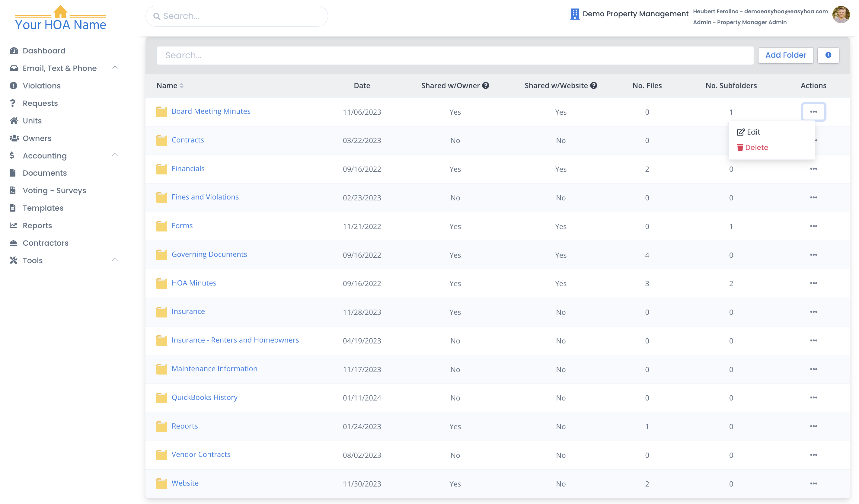Open actions menu for Financials row

tap(813, 169)
